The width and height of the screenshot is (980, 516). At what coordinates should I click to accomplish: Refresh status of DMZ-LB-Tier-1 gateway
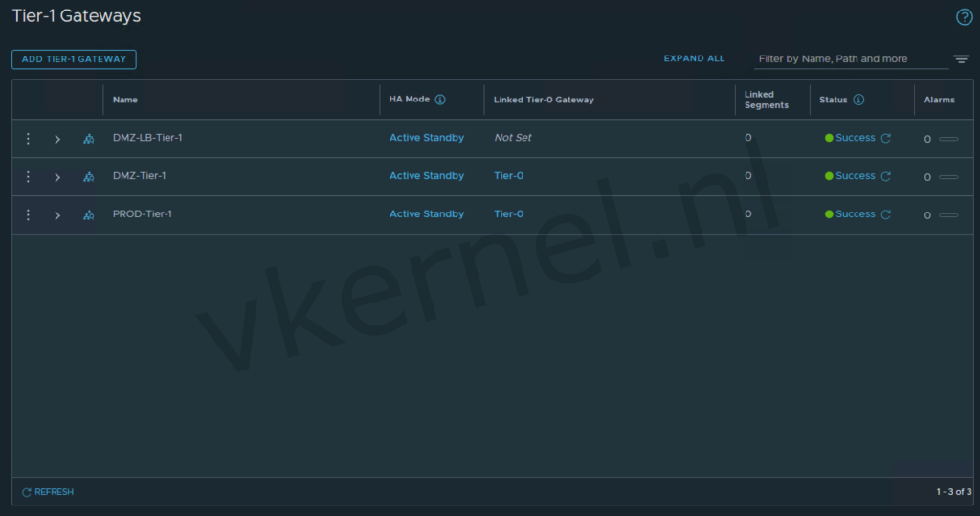click(x=885, y=138)
